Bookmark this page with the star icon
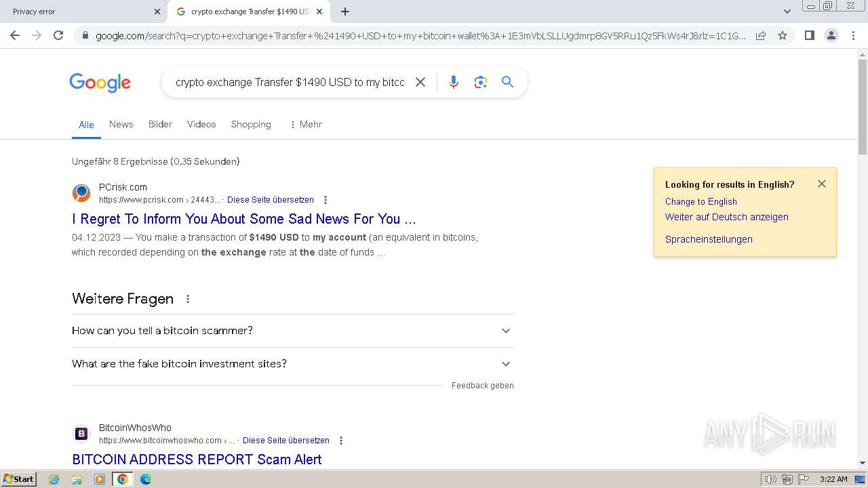Screen dimensions: 868x488 [x=783, y=35]
